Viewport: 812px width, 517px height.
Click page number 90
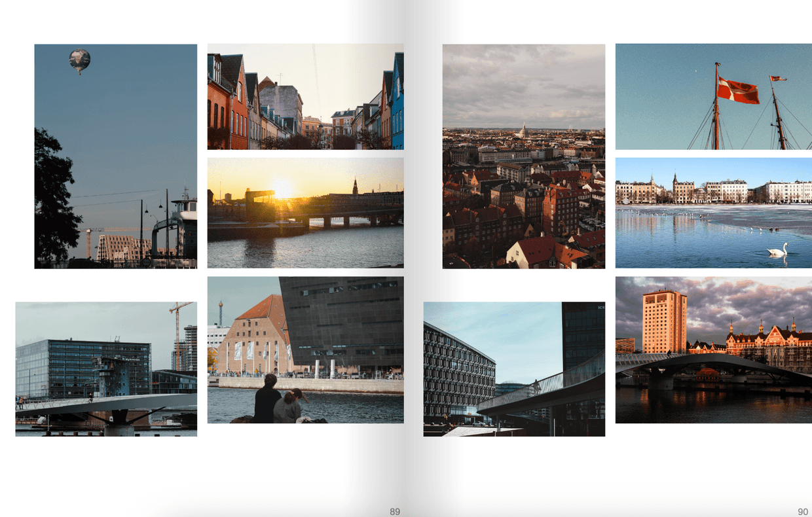coord(802,512)
